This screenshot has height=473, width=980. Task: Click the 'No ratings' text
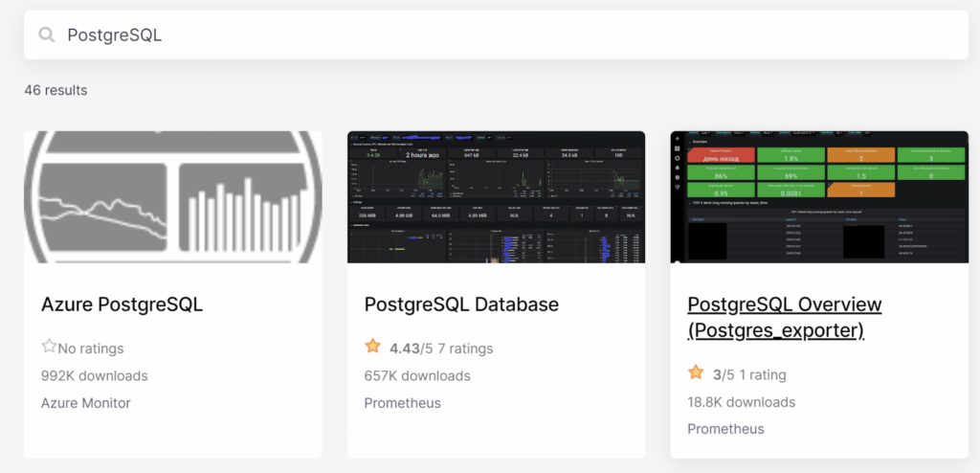click(x=91, y=349)
